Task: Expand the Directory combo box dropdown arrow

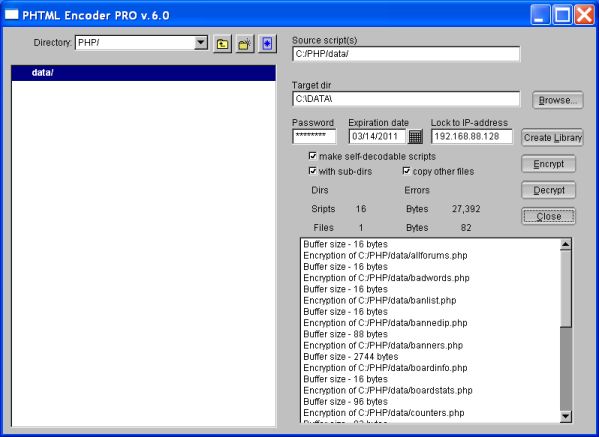Action: tap(201, 43)
